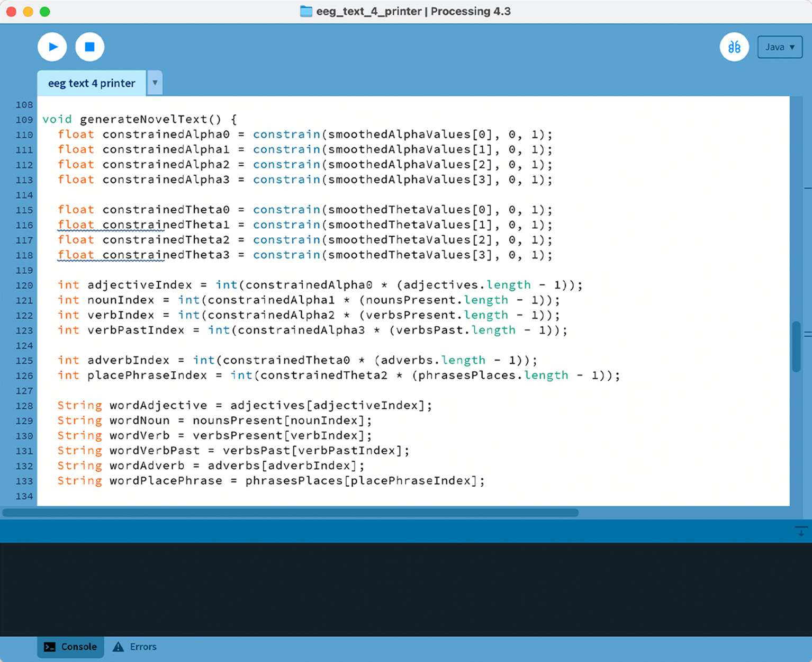
Task: Click line number 109 in the gutter
Action: (24, 120)
